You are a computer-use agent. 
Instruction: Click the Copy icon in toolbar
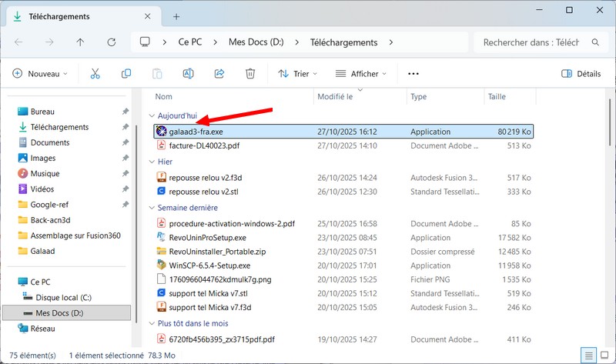[x=126, y=74]
